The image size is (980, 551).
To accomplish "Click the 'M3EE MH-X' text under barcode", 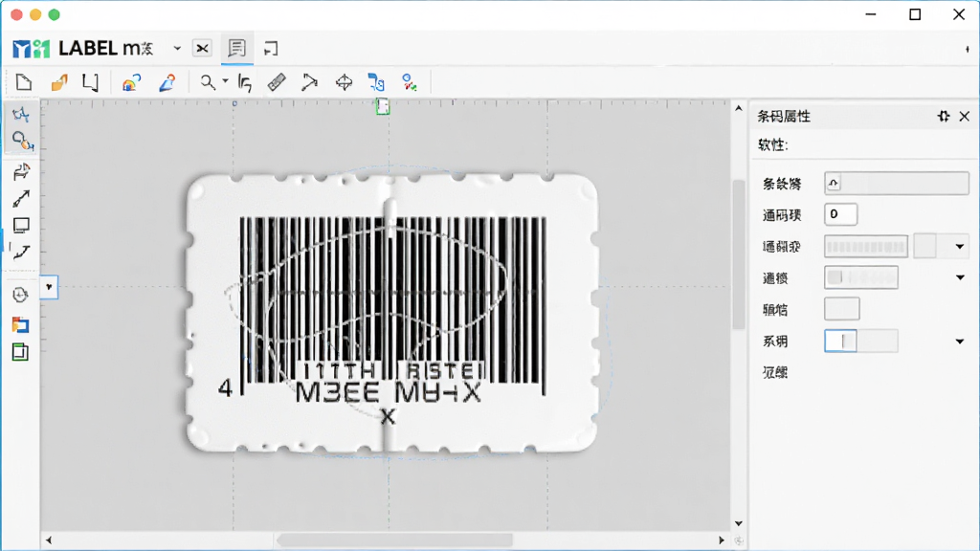I will coord(388,393).
